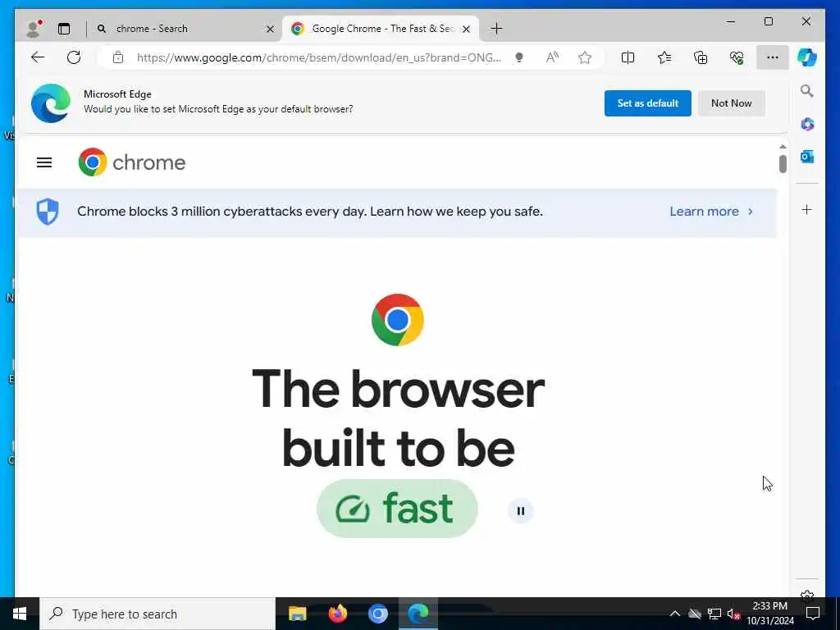Click the green 'fast' pill

[x=397, y=509]
